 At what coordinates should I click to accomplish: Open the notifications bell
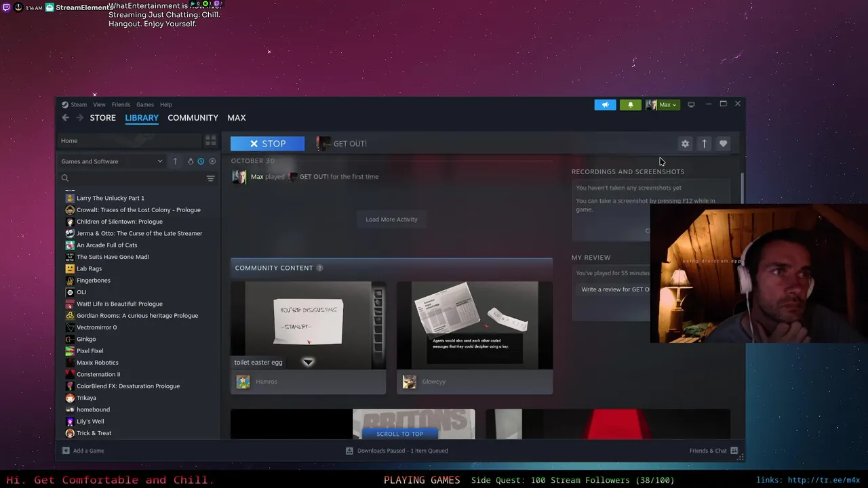[630, 104]
